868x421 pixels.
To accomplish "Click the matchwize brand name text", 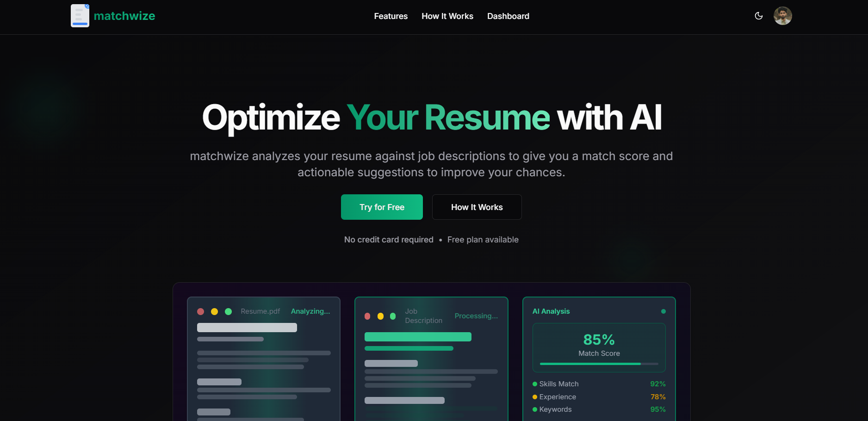I will coord(124,16).
